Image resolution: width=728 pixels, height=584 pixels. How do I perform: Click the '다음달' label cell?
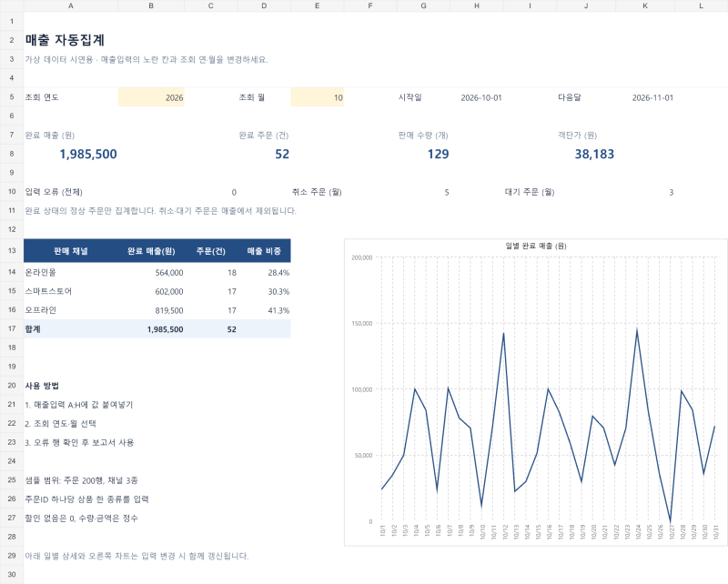(x=570, y=97)
